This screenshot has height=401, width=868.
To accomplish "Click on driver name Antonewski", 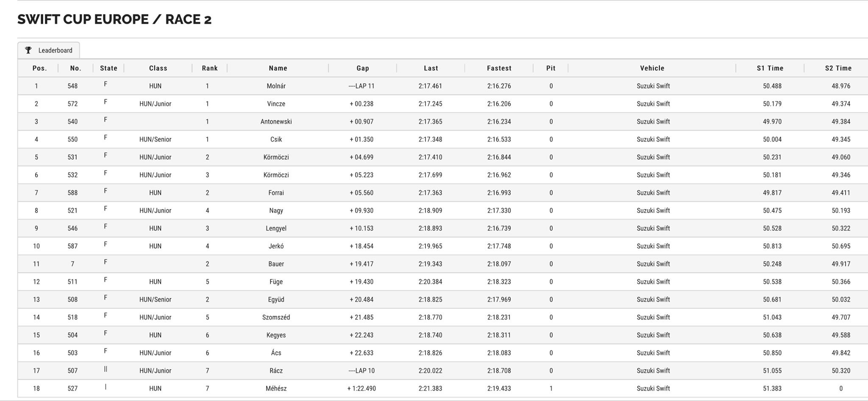I will pos(276,121).
